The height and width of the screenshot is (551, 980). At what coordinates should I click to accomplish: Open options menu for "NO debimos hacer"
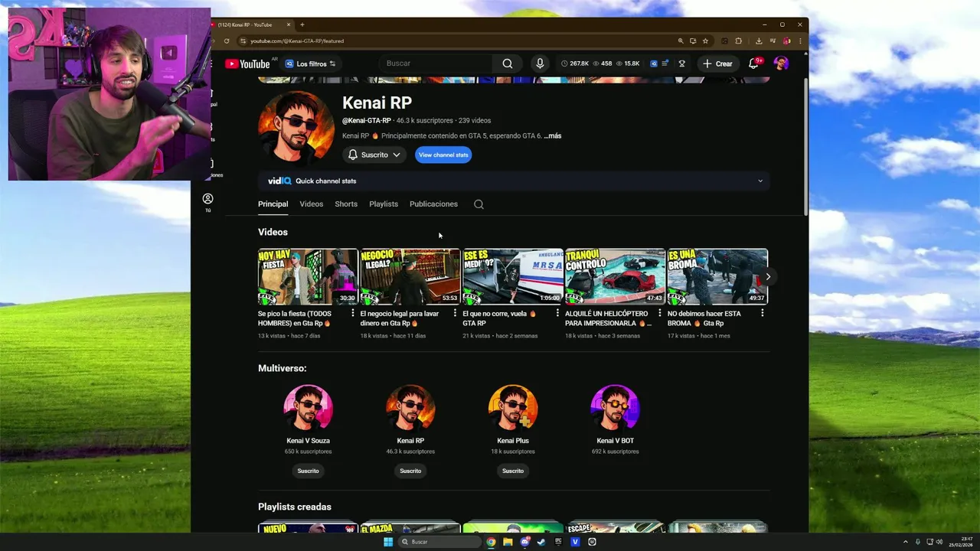click(762, 313)
